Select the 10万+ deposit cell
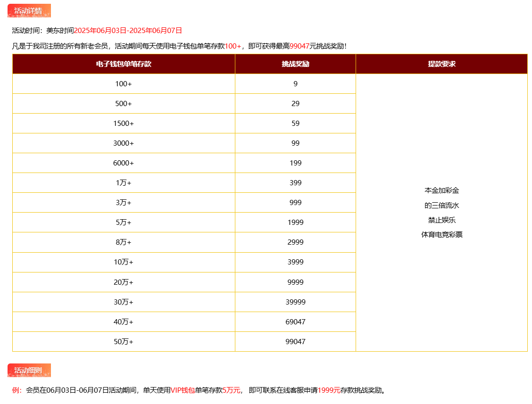 [x=124, y=262]
